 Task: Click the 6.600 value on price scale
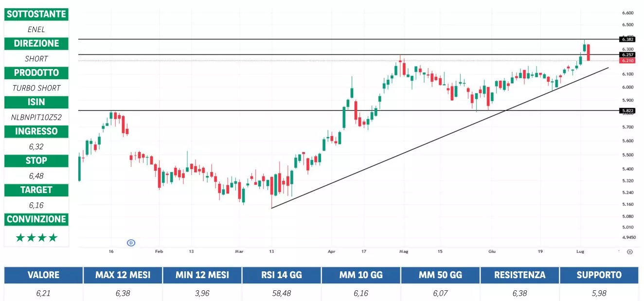click(x=627, y=13)
